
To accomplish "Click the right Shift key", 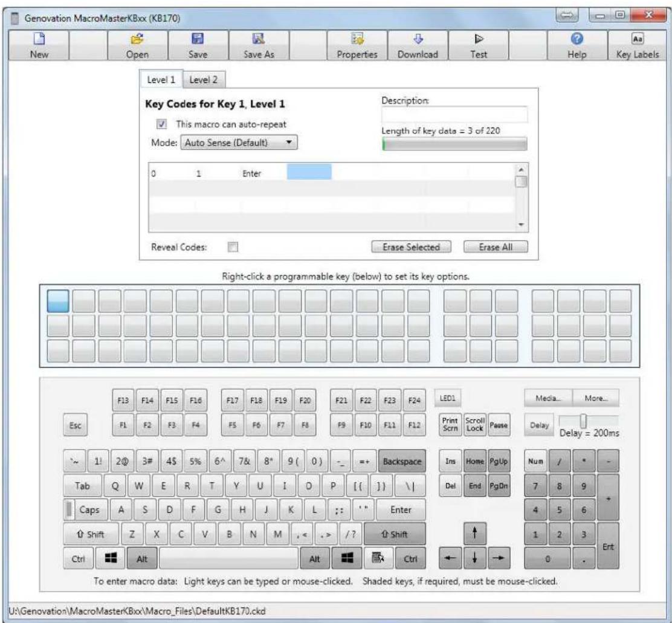I will (395, 534).
